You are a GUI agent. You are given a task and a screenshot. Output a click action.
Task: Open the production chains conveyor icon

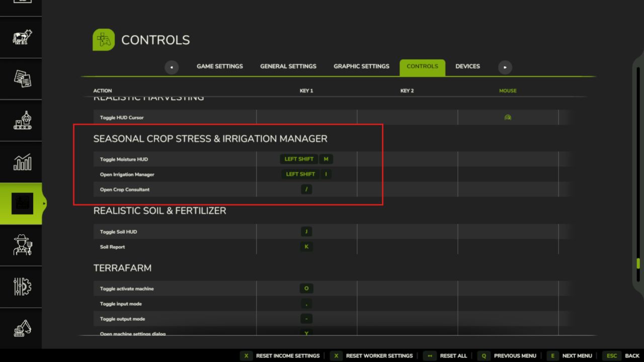tap(21, 120)
